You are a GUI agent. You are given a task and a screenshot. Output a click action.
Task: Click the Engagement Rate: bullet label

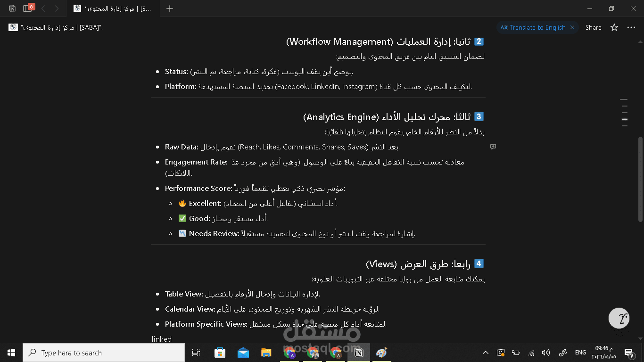(x=196, y=162)
